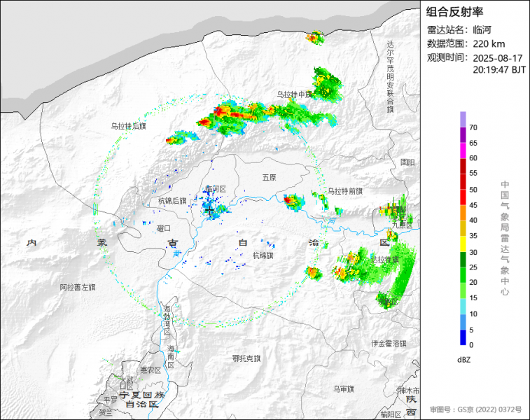Select the dark blue 0 dBZ legend color

(x=463, y=337)
